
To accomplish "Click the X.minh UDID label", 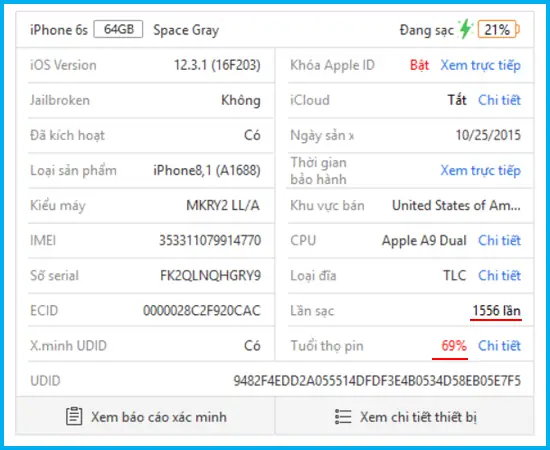I will point(68,346).
